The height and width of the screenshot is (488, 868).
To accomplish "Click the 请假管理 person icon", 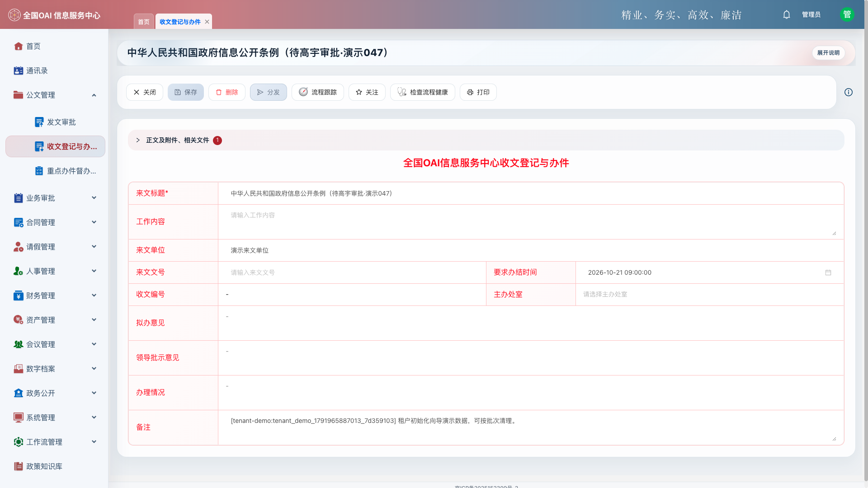I will 19,247.
